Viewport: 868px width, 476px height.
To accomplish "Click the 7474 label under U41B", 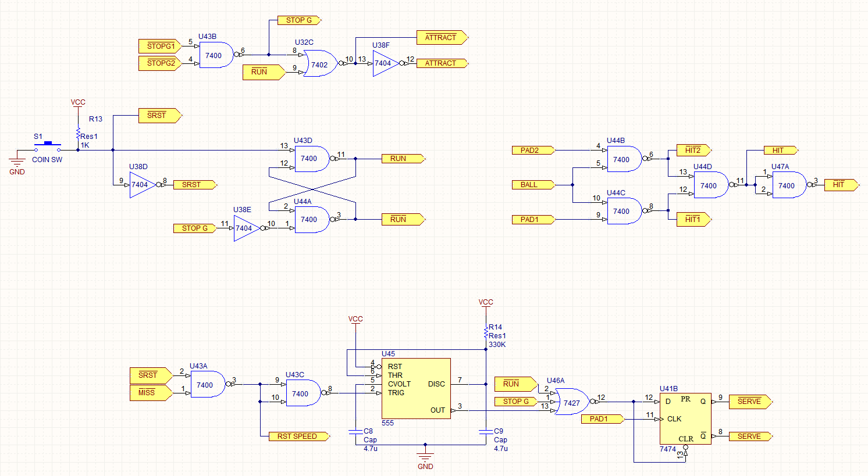I will 668,449.
